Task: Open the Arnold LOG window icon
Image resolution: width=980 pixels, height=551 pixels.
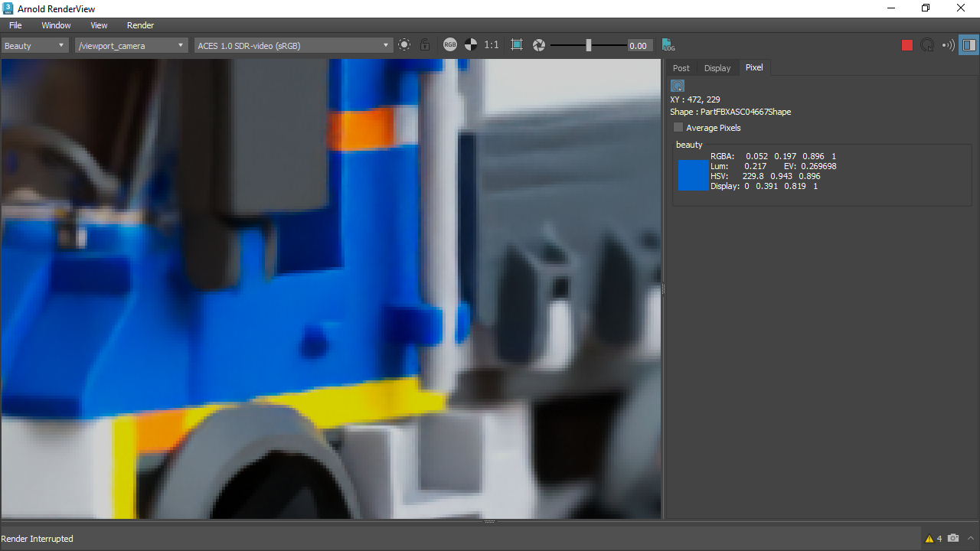Action: 668,45
